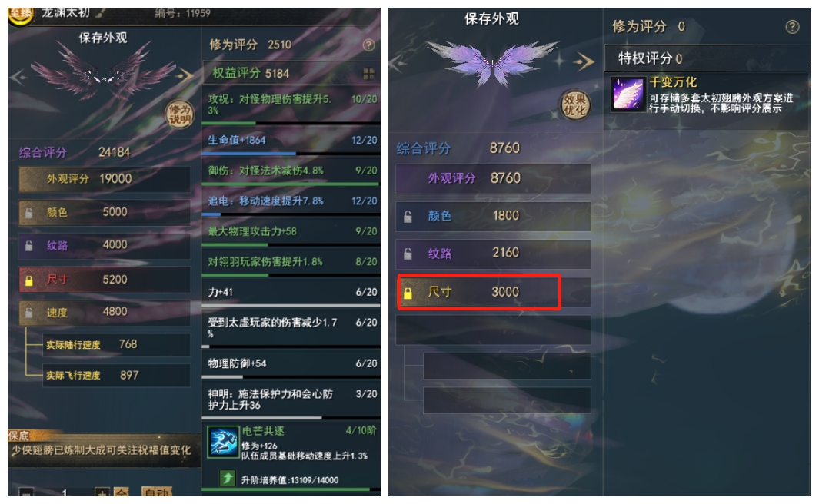Toggle the lock on 尺寸 5200
Viewport: 819px width, 504px height.
(29, 280)
